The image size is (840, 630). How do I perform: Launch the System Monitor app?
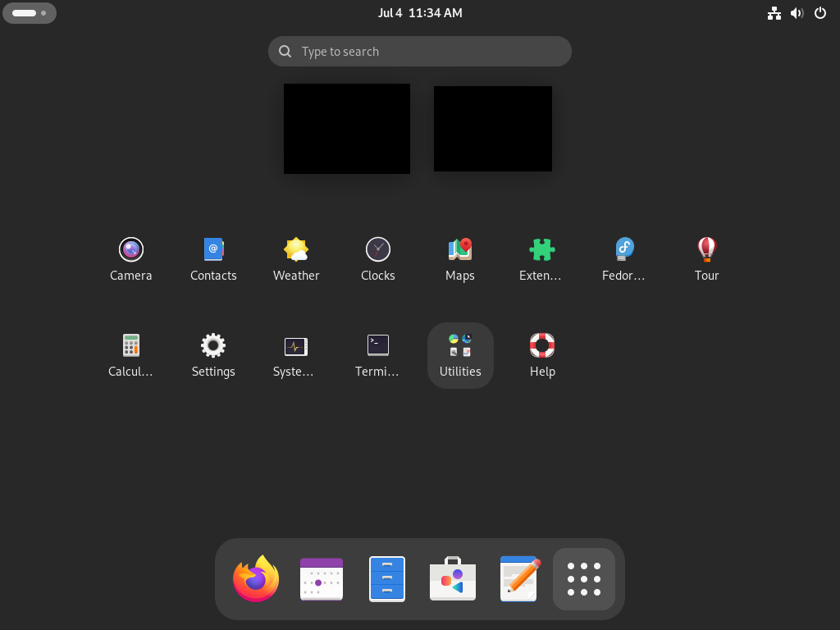click(295, 355)
